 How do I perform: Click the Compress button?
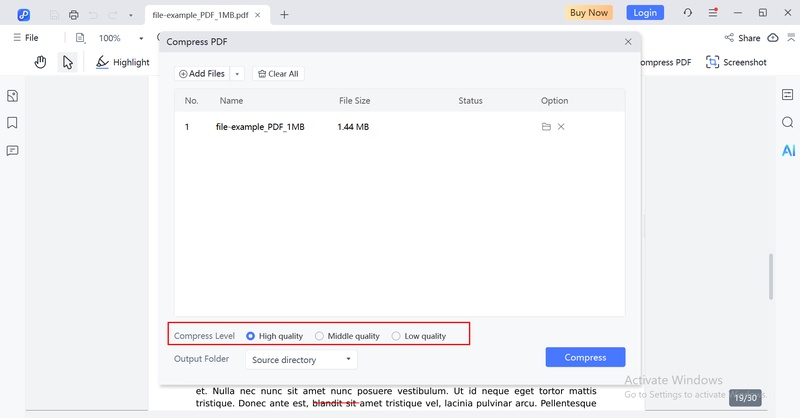585,357
